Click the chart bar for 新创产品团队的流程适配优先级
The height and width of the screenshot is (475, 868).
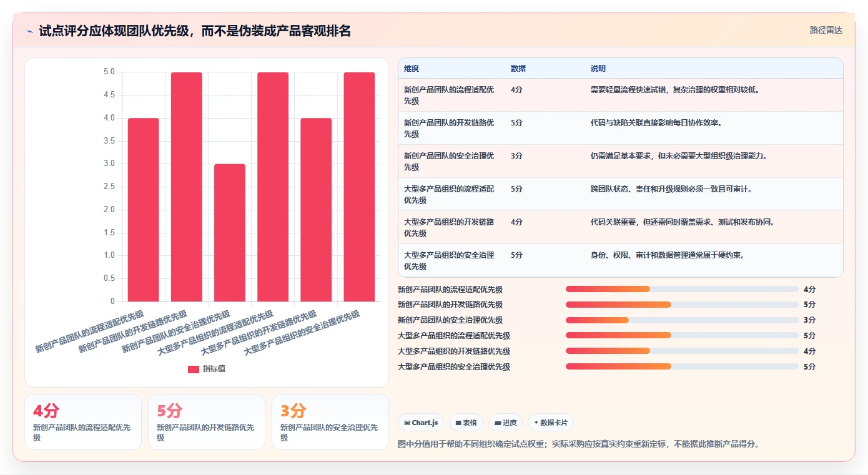click(x=144, y=210)
